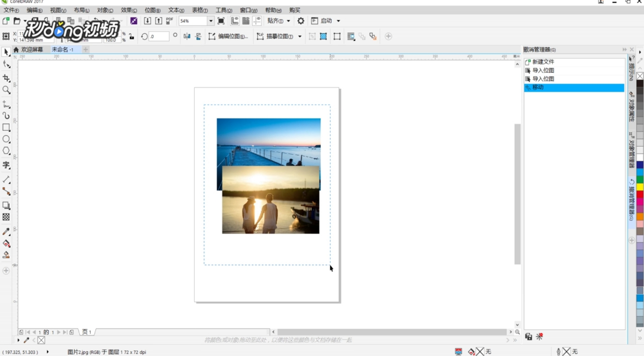The height and width of the screenshot is (356, 644).
Task: Select the Text tool
Action: pyautogui.click(x=6, y=166)
